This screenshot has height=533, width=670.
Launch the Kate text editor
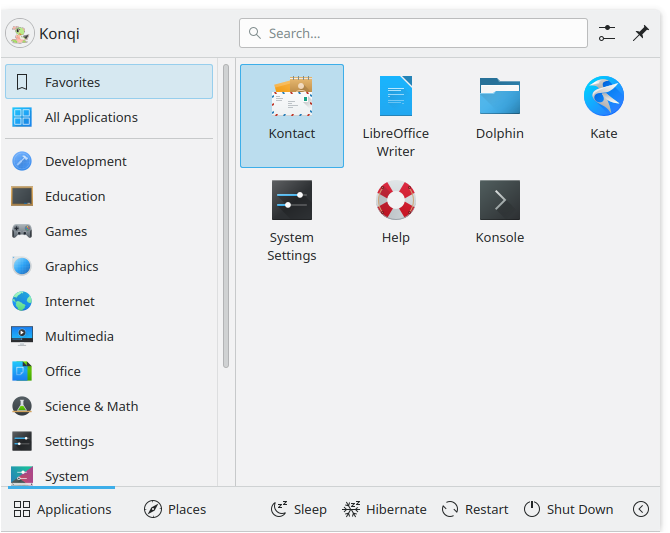coord(604,116)
